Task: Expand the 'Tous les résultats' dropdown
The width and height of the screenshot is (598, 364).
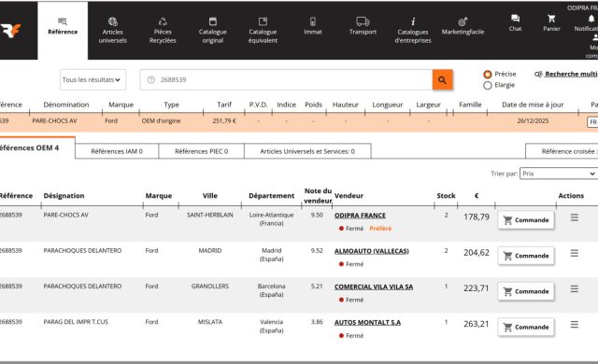Action: click(93, 79)
